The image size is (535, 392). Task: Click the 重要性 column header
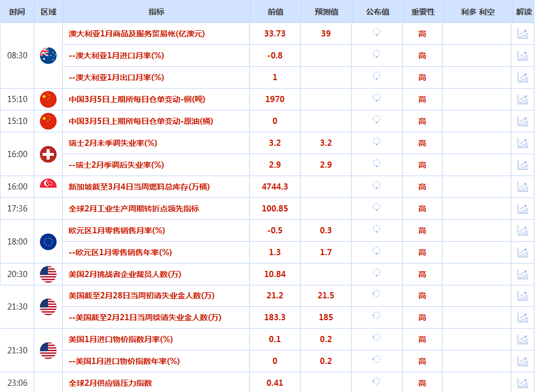click(x=422, y=12)
